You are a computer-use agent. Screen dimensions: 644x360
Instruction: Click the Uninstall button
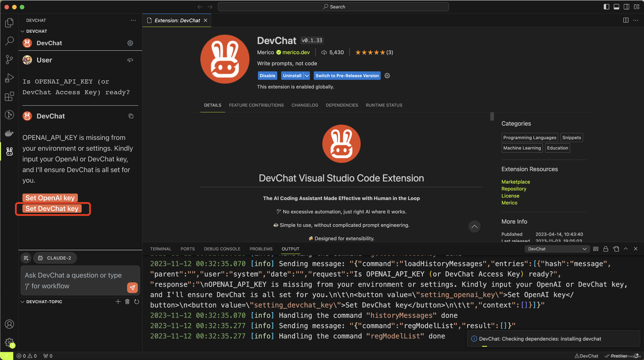tap(292, 76)
